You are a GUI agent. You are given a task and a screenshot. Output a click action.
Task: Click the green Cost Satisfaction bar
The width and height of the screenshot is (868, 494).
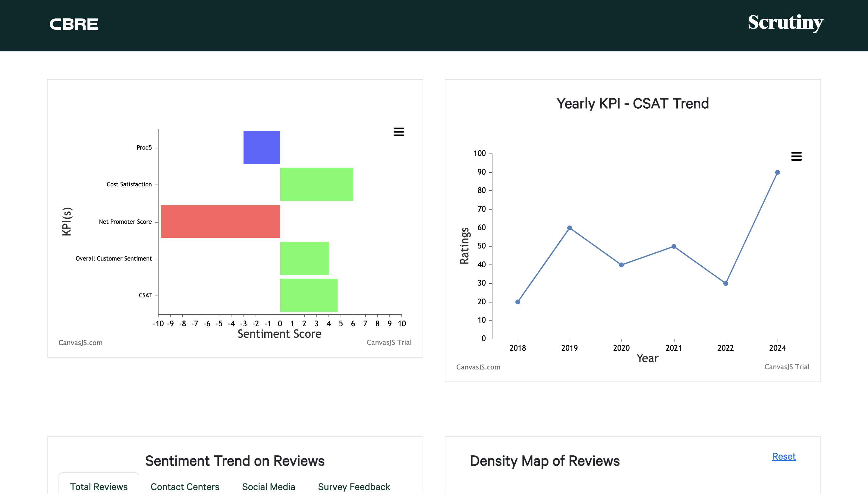[x=316, y=184]
